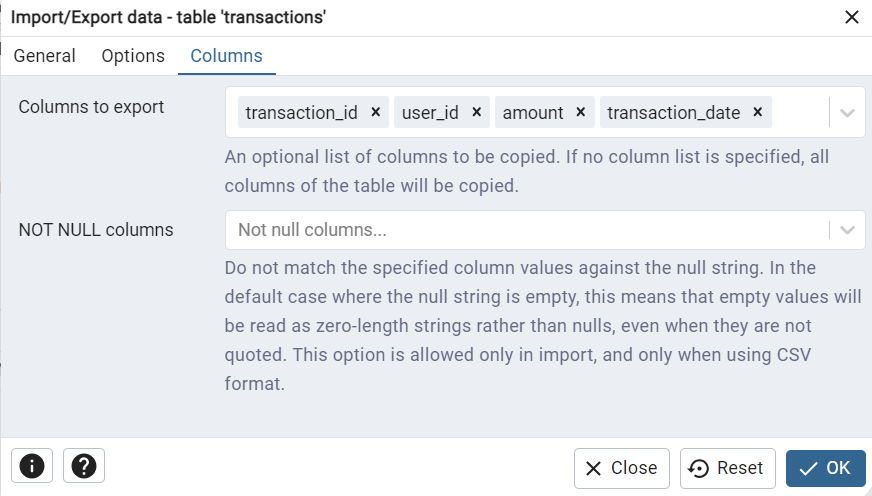Remove the user_id column tag

tap(476, 113)
